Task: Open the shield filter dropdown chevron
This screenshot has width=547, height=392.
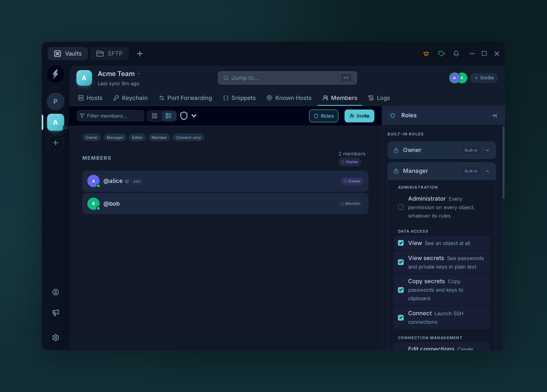Action: coord(194,116)
